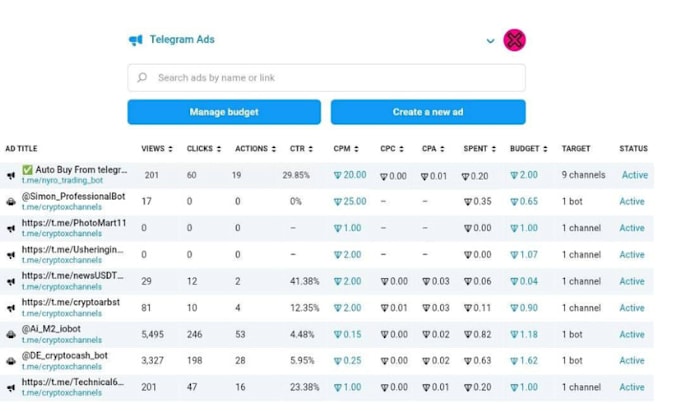Click the megaphone icon for Usheringin ad
The image size is (680, 411).
[x=11, y=255]
